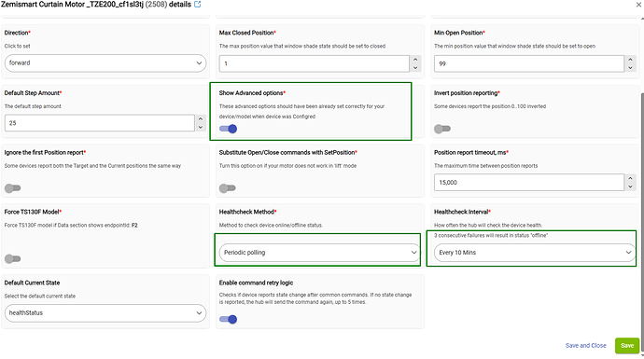The width and height of the screenshot is (644, 359).
Task: Decrease Position report timeout value
Action: pyautogui.click(x=630, y=186)
